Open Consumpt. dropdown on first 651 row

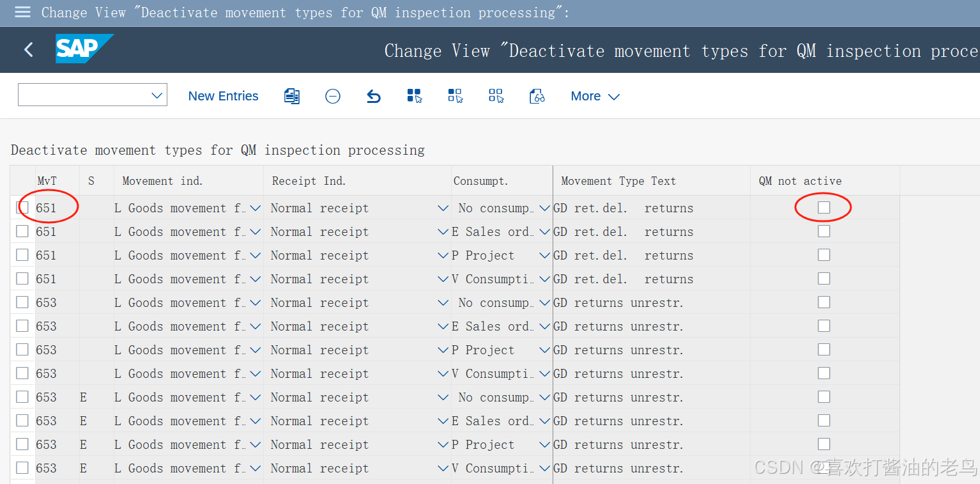[x=544, y=207]
